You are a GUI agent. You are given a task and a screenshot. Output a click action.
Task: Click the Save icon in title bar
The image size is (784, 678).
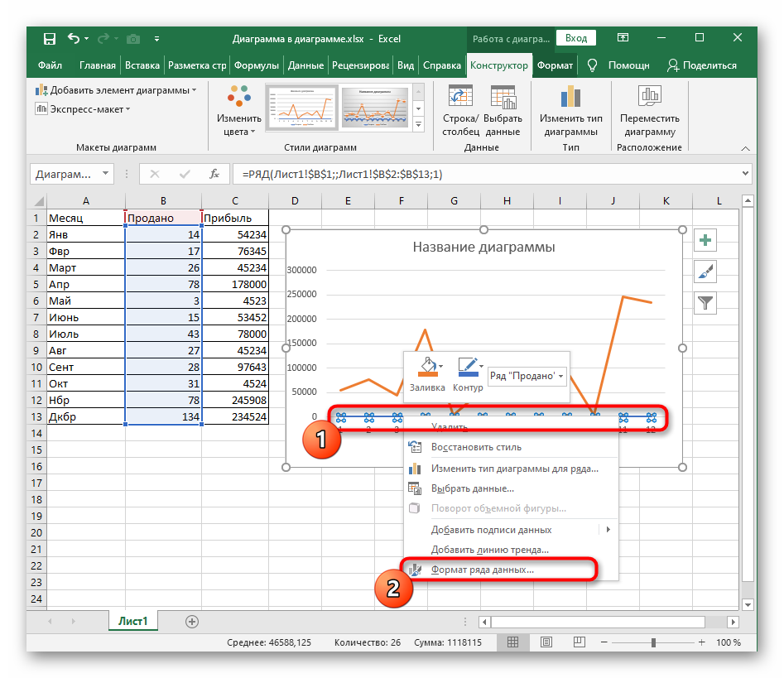(50, 39)
